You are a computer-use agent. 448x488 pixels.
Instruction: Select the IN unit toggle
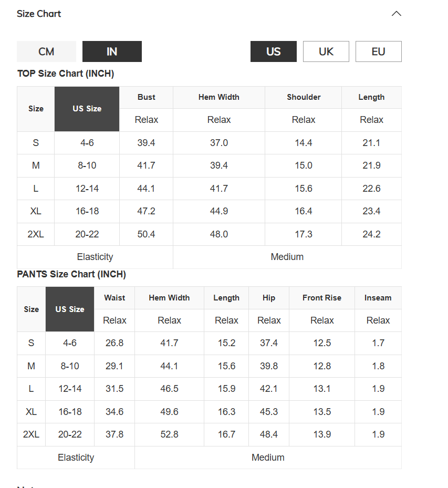[x=112, y=51]
